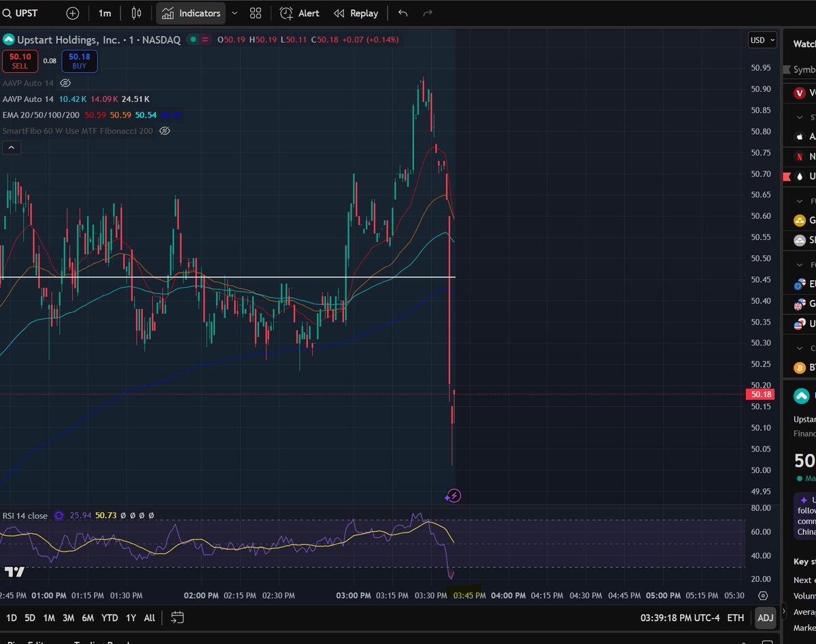
Task: Select the Upstart droplet watchlist row
Action: pyautogui.click(x=800, y=176)
